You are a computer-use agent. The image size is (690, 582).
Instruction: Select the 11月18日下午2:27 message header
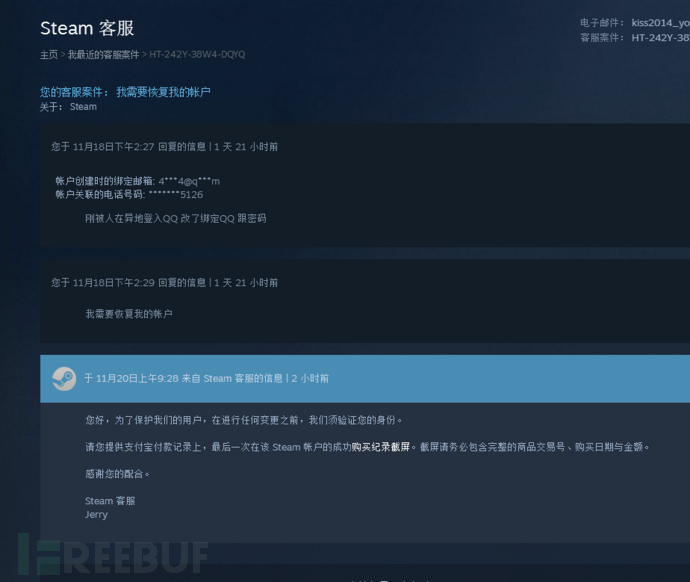coord(164,146)
